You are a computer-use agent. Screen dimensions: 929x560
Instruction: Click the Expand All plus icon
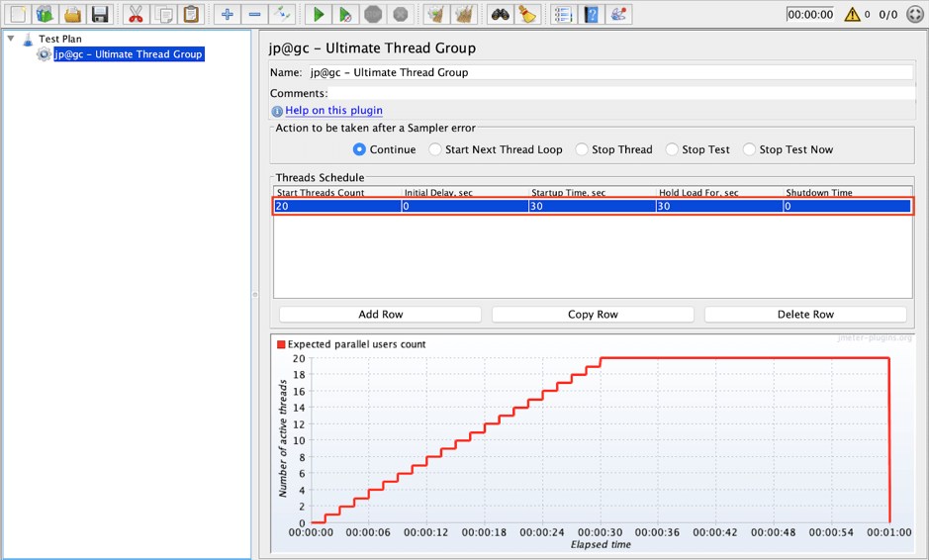coord(228,14)
